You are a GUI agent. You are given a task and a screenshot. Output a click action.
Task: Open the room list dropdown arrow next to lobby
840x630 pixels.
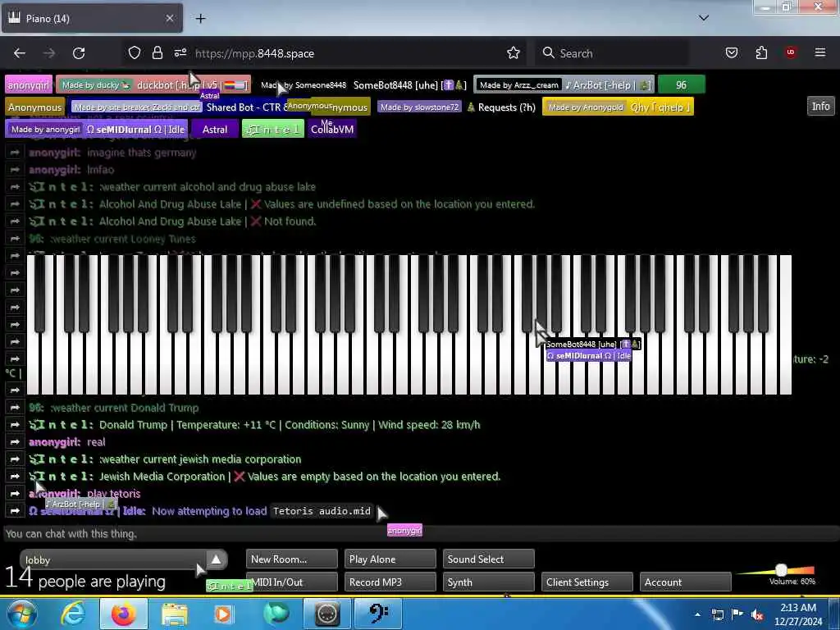click(216, 559)
